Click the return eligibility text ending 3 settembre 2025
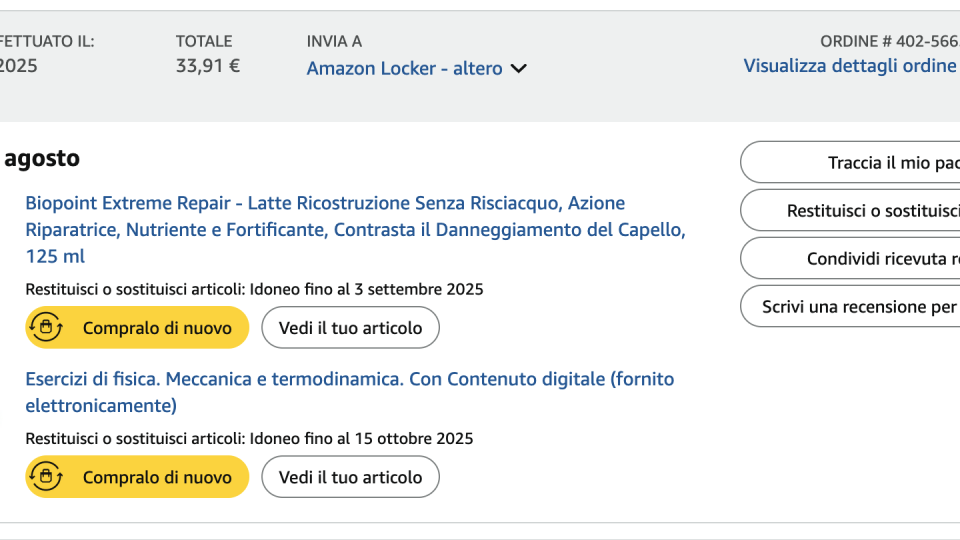Viewport: 960px width, 540px height. 254,289
